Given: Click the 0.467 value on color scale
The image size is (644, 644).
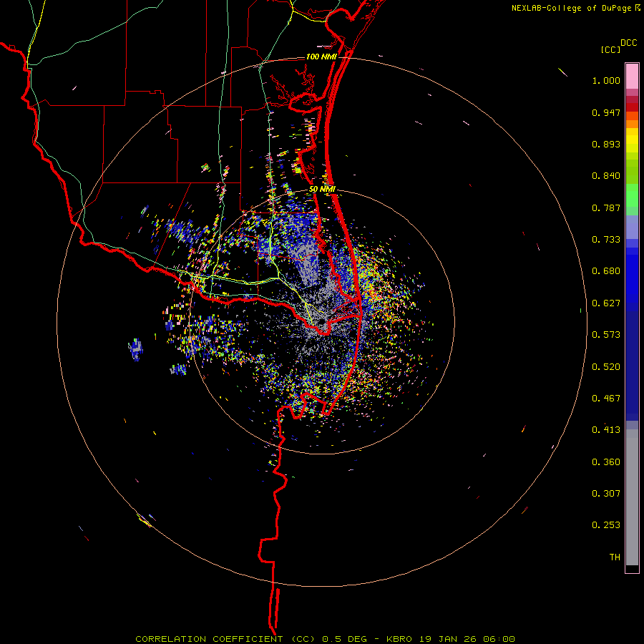Looking at the screenshot, I should tap(606, 399).
